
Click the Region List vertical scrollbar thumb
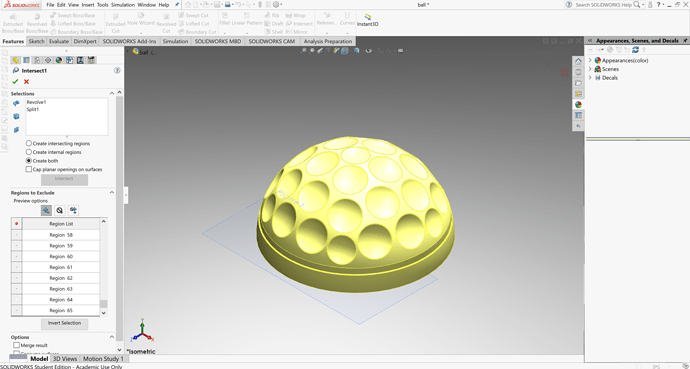click(103, 304)
